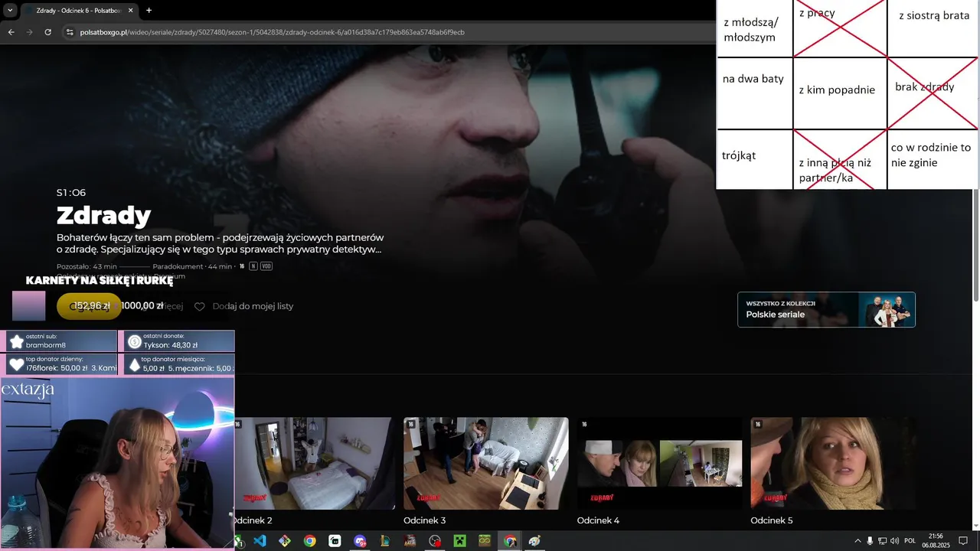Click the heart icon to add to list

(x=200, y=306)
